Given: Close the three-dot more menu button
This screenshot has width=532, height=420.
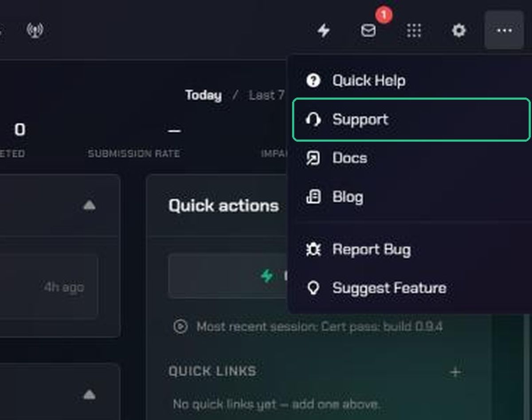Looking at the screenshot, I should 505,30.
